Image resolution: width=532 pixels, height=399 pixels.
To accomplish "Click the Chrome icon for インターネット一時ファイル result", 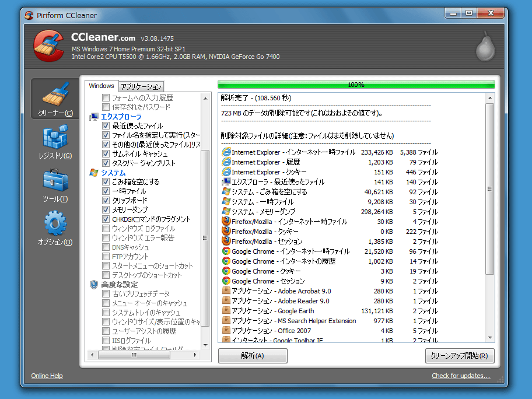I will [226, 251].
